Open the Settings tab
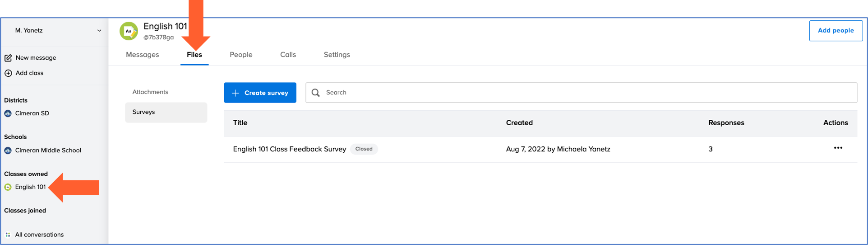 tap(337, 55)
